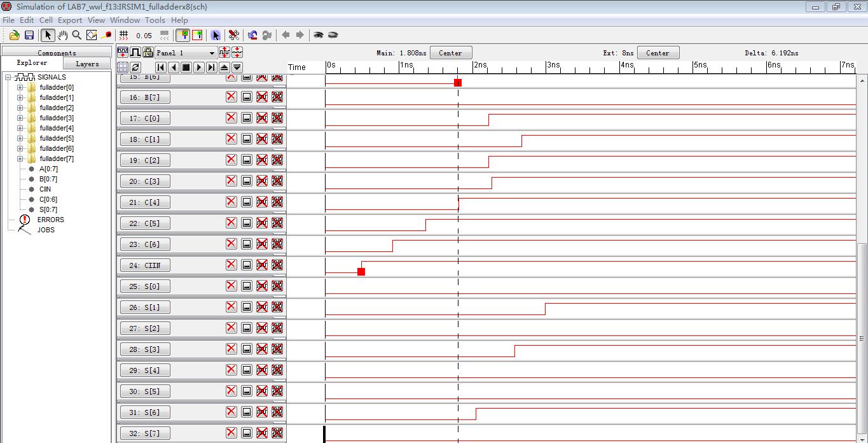
Task: Remove signal C[4] using its red X
Action: point(231,202)
